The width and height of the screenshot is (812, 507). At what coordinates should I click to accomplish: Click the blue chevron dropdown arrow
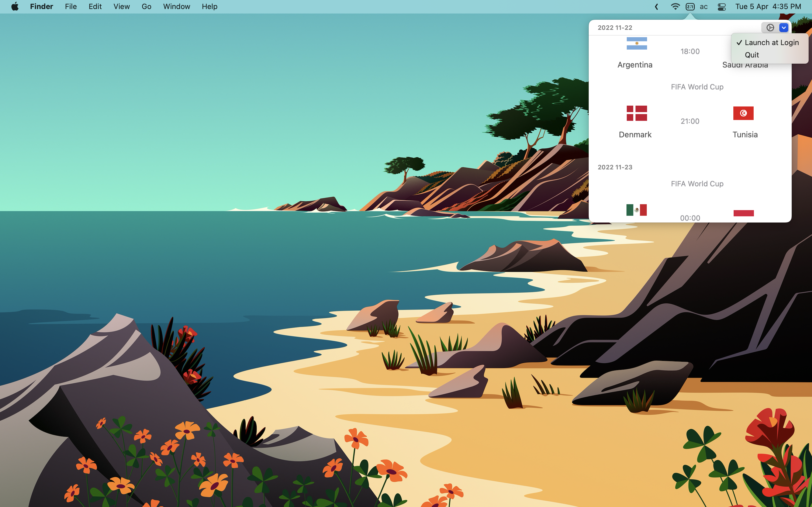click(784, 28)
